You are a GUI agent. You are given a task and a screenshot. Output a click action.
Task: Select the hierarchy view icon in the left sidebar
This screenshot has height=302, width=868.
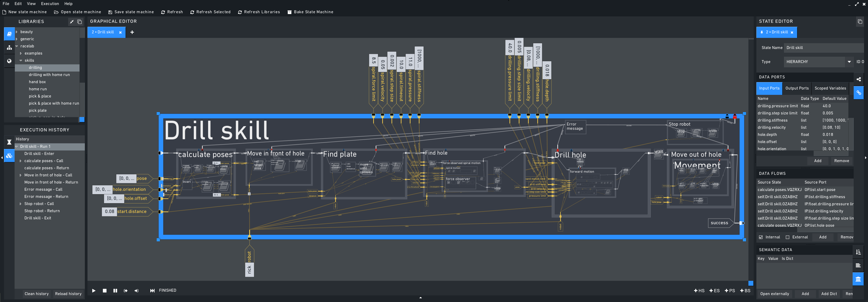tap(9, 47)
